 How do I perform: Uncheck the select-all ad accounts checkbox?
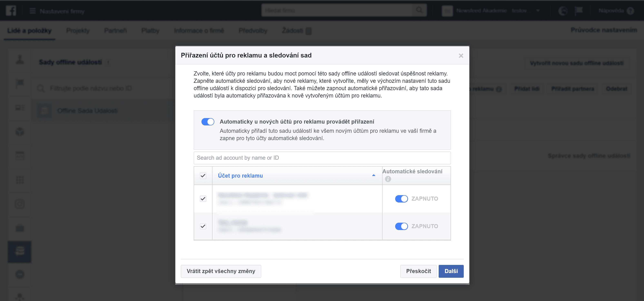(x=203, y=176)
